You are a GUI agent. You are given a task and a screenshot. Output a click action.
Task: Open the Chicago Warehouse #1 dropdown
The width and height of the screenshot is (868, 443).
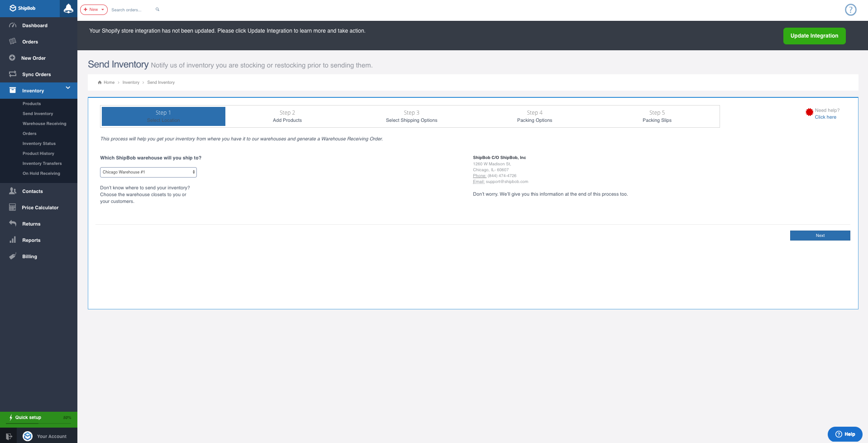point(148,172)
